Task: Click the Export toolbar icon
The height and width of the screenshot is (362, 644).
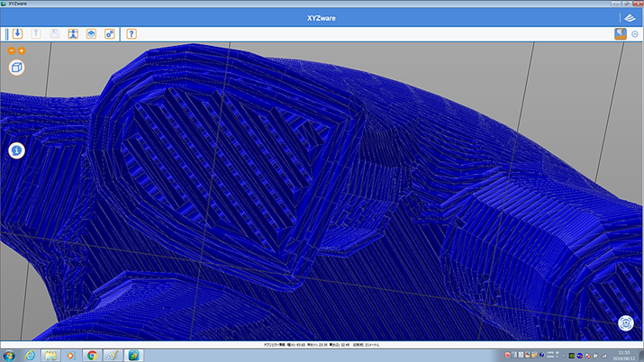Action: 36,34
